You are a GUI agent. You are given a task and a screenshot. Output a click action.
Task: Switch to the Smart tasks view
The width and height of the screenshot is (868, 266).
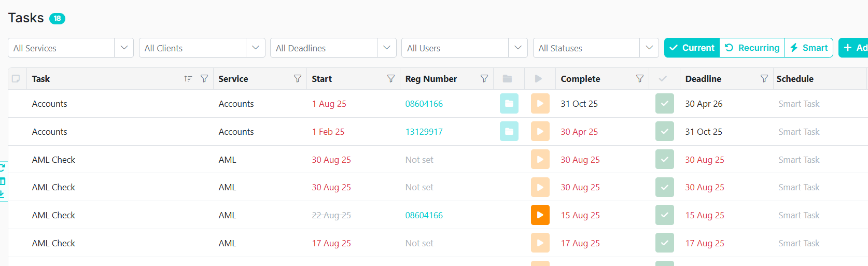(809, 48)
